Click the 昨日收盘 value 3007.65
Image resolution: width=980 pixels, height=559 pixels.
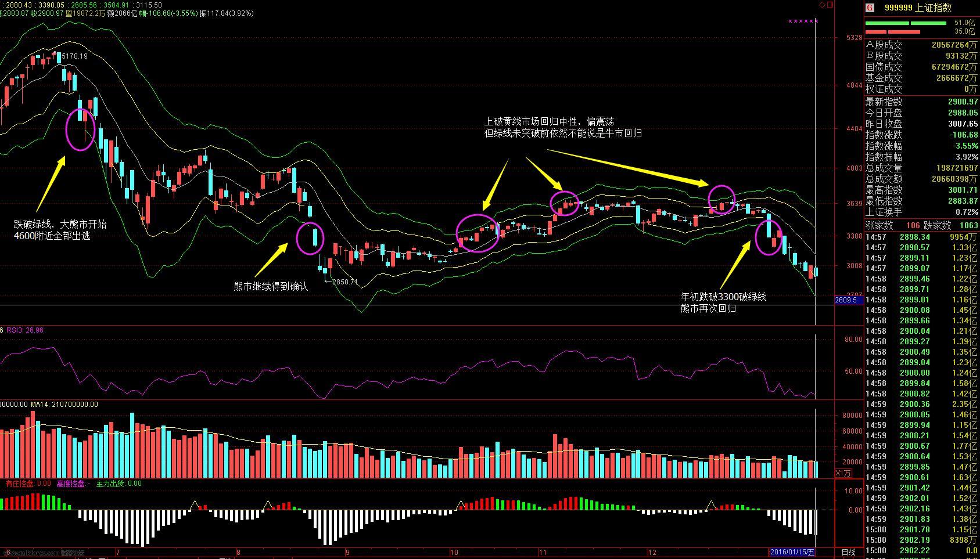coord(963,124)
